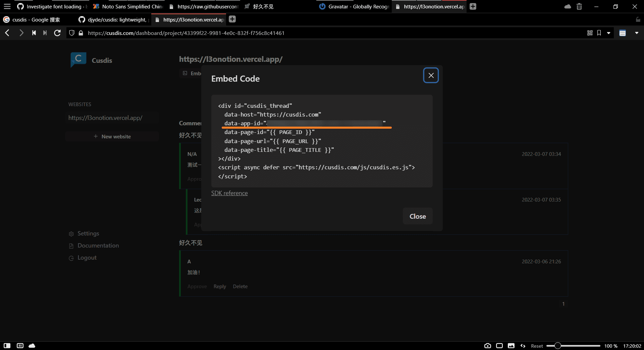This screenshot has width=644, height=350.
Task: Toggle the browser side panel
Action: 7,346
